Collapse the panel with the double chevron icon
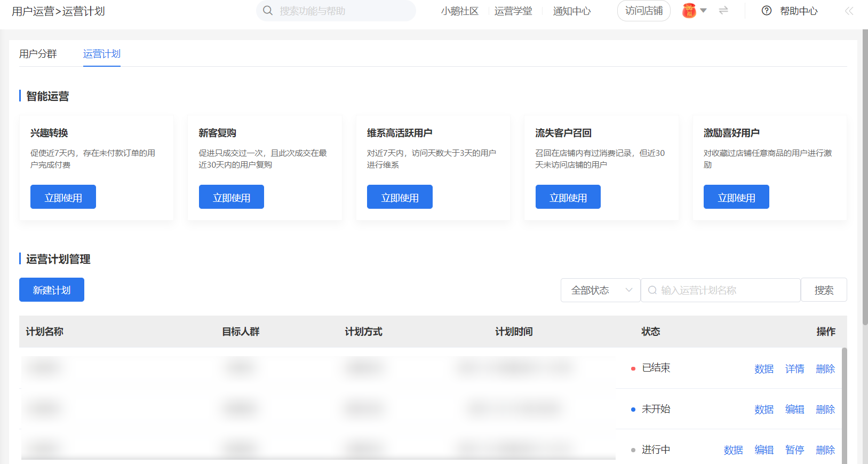 point(849,11)
